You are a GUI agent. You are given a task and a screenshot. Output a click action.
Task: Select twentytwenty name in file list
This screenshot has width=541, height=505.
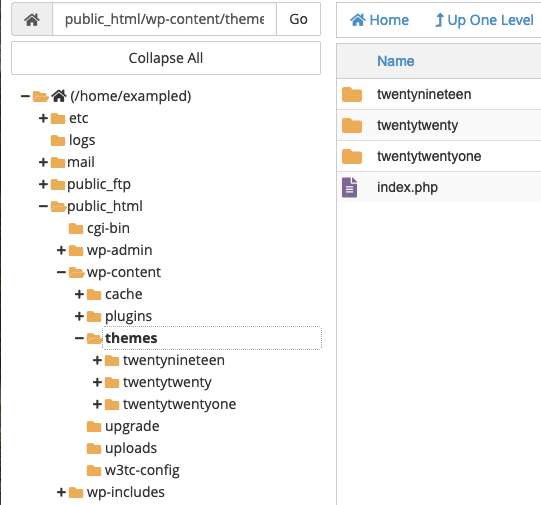417,125
